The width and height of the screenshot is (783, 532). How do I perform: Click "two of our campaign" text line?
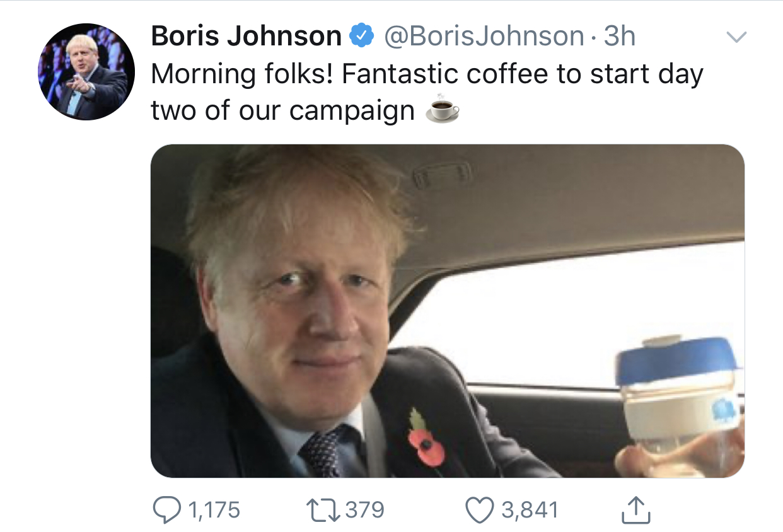(x=282, y=111)
